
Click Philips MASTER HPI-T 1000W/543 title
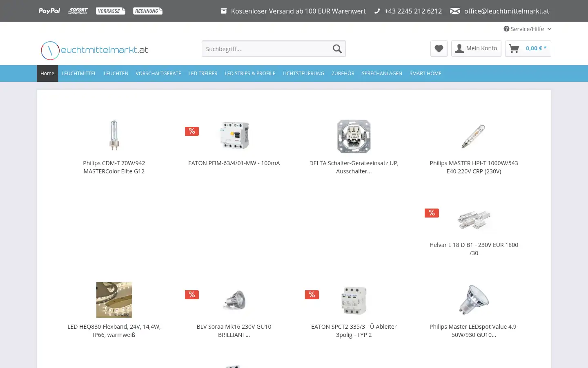[474, 167]
